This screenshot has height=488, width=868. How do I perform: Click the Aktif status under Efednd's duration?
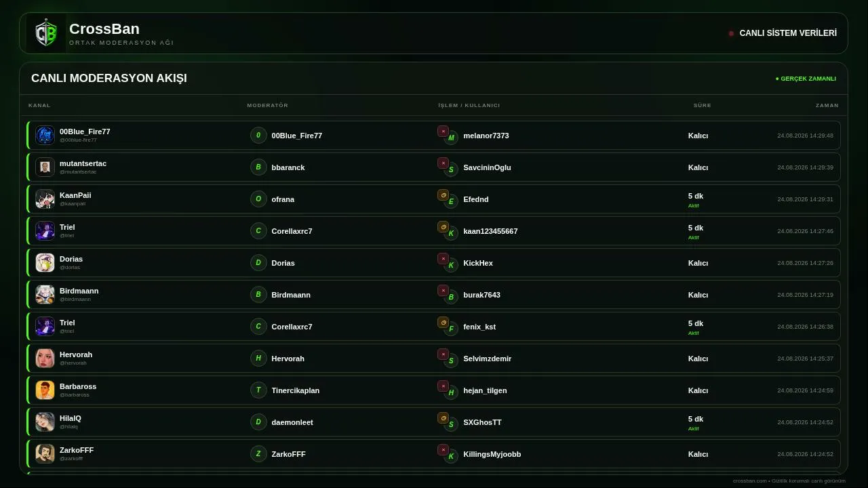pyautogui.click(x=693, y=205)
